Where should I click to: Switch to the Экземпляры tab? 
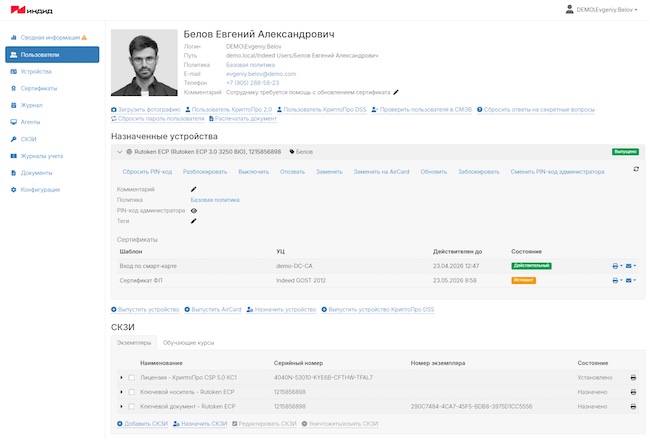coord(134,343)
